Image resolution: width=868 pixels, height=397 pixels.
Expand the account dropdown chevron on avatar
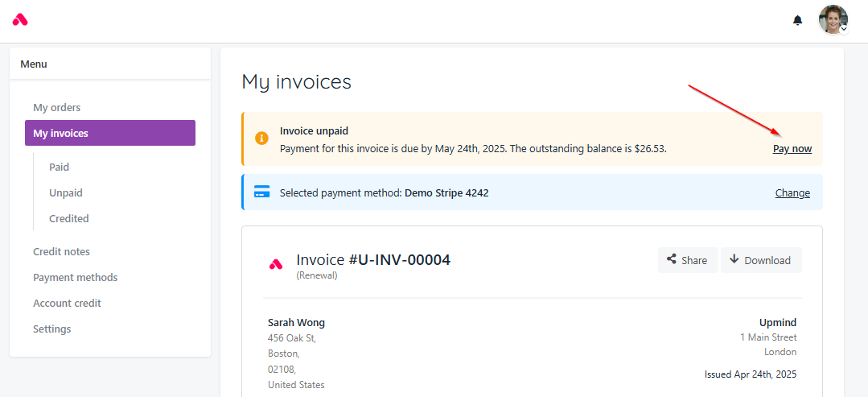(x=844, y=29)
